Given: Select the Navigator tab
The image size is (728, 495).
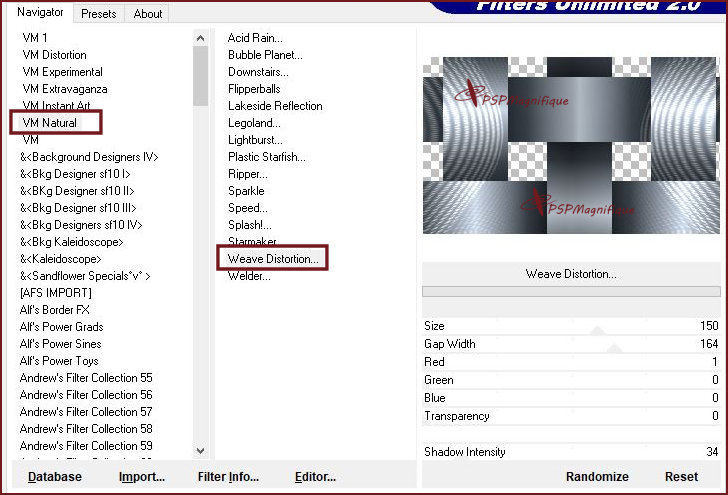Looking at the screenshot, I should pos(40,13).
